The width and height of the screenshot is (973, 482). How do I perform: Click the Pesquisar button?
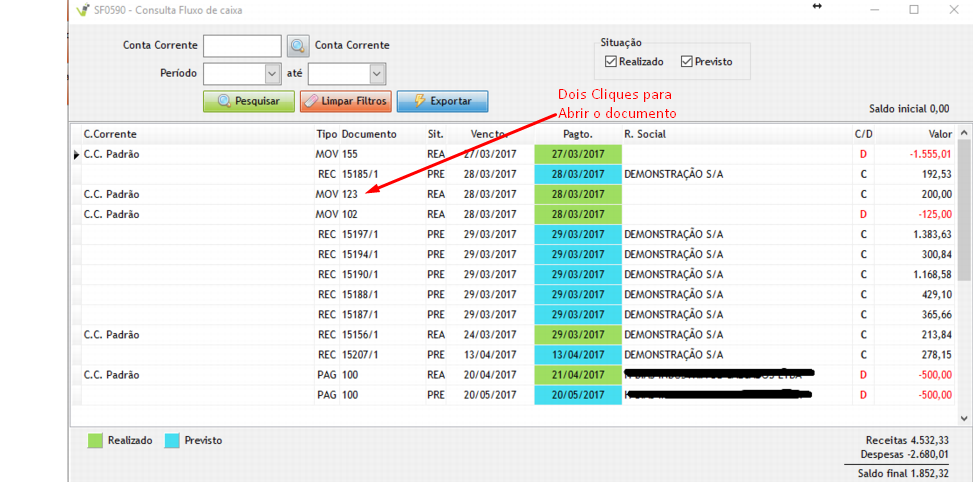tap(249, 101)
